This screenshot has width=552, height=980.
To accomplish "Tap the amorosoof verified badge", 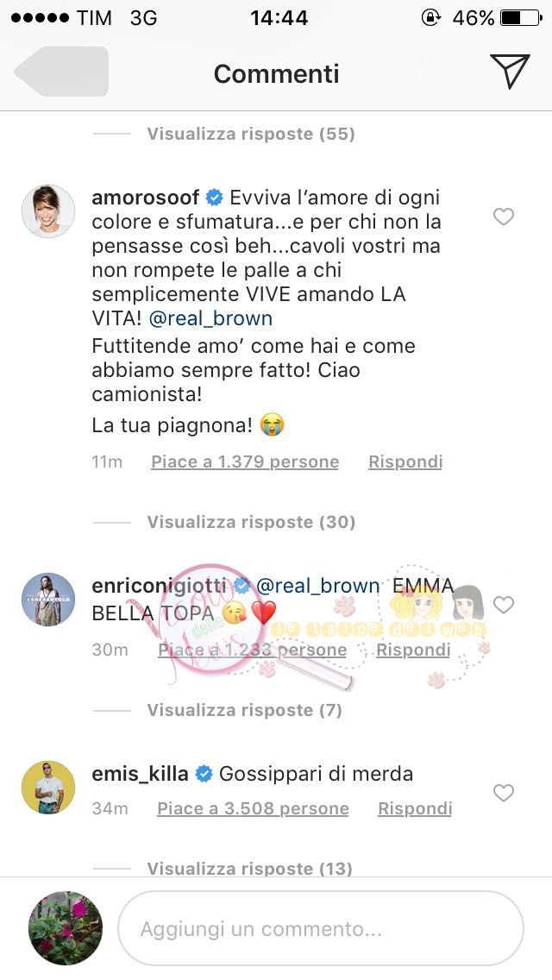I will 215,198.
